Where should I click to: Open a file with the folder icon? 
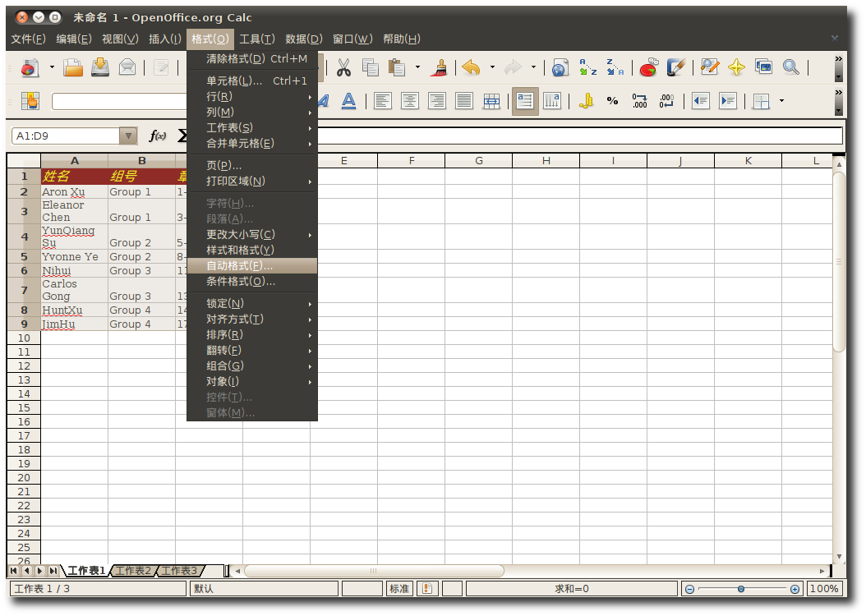[x=73, y=68]
